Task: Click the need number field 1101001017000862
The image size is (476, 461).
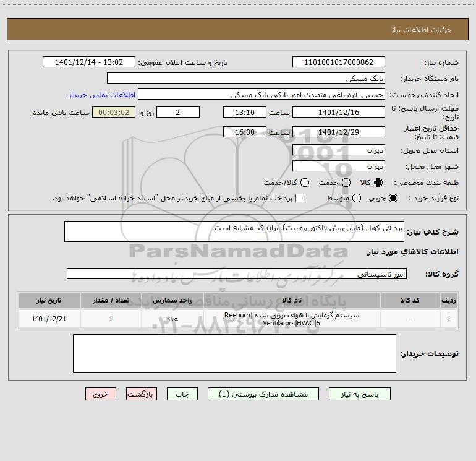Action: (339, 62)
